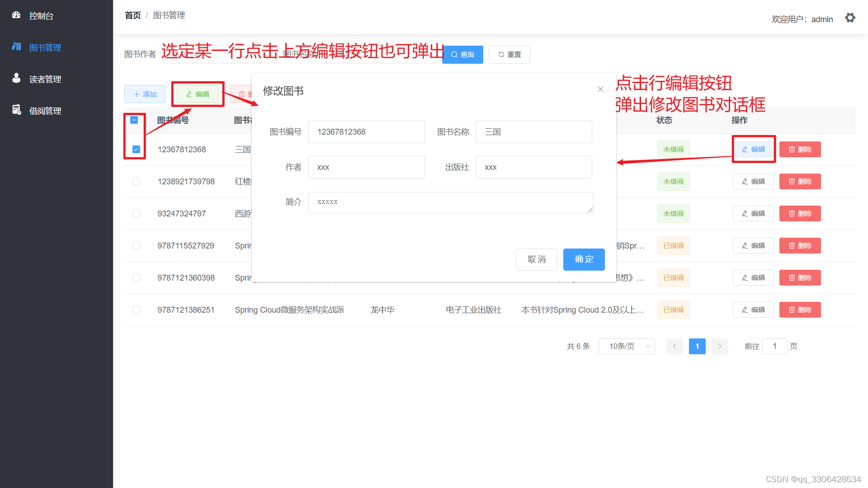Click 删除 in row 9787121360398

[800, 278]
